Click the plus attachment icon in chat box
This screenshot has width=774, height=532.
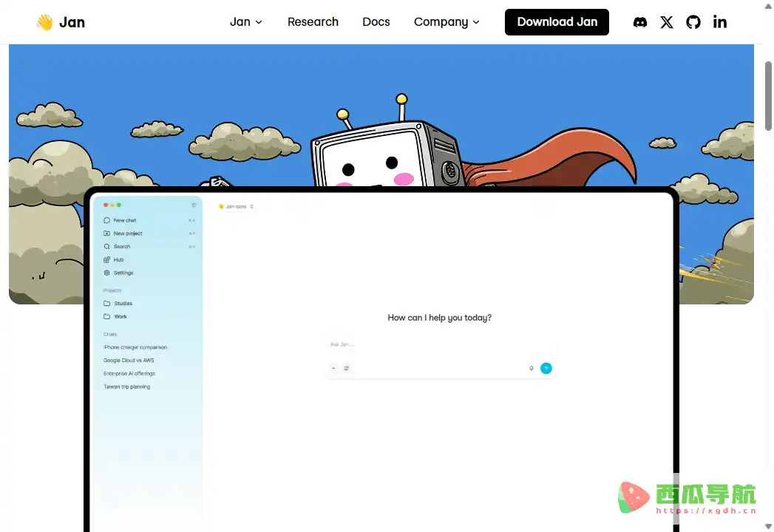pos(333,368)
